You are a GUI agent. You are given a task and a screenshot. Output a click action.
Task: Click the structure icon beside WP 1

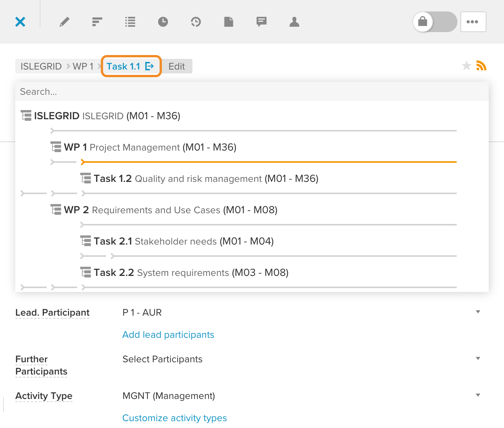pos(56,147)
